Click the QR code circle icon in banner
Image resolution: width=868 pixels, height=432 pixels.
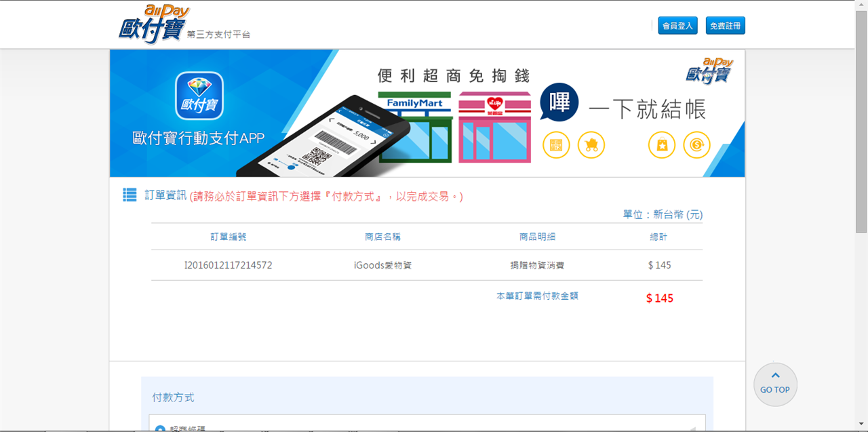coord(556,145)
